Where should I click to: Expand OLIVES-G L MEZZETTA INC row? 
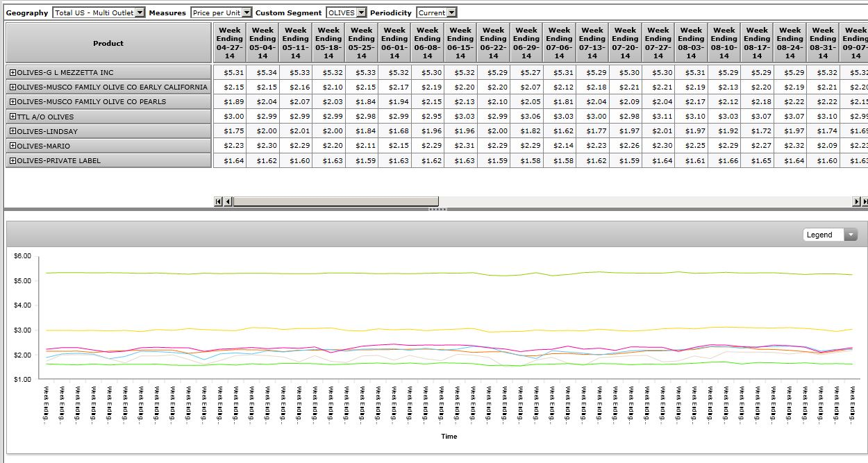point(12,73)
